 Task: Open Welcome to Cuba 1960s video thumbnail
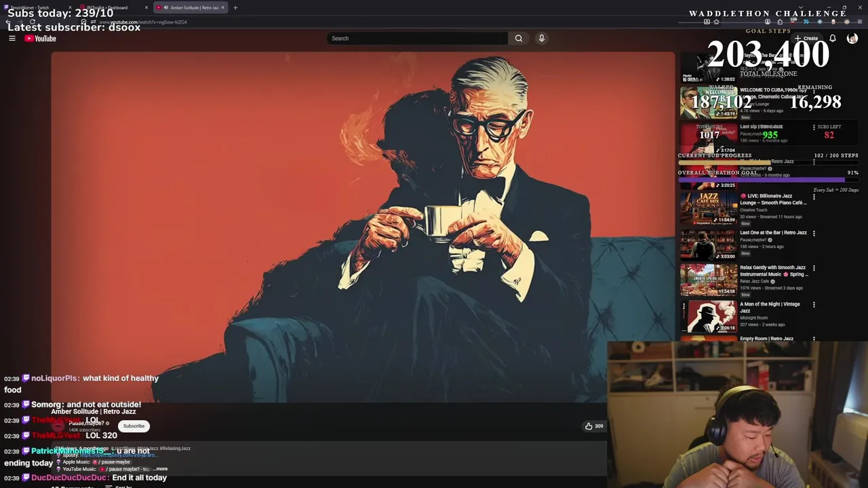(709, 102)
